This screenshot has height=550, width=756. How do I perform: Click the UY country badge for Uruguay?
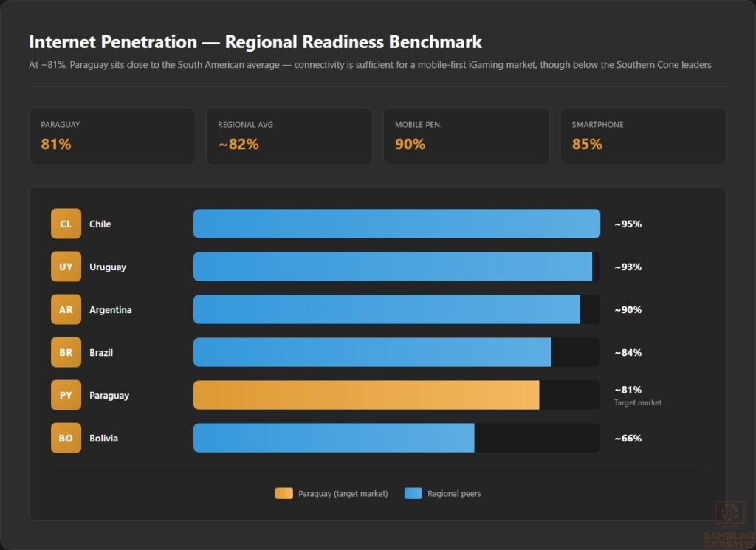click(66, 267)
